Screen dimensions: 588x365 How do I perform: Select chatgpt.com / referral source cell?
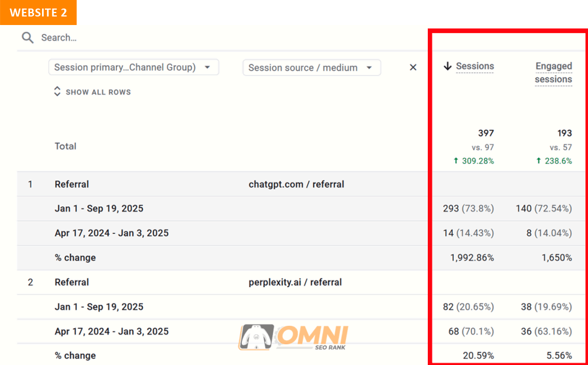[x=296, y=184]
